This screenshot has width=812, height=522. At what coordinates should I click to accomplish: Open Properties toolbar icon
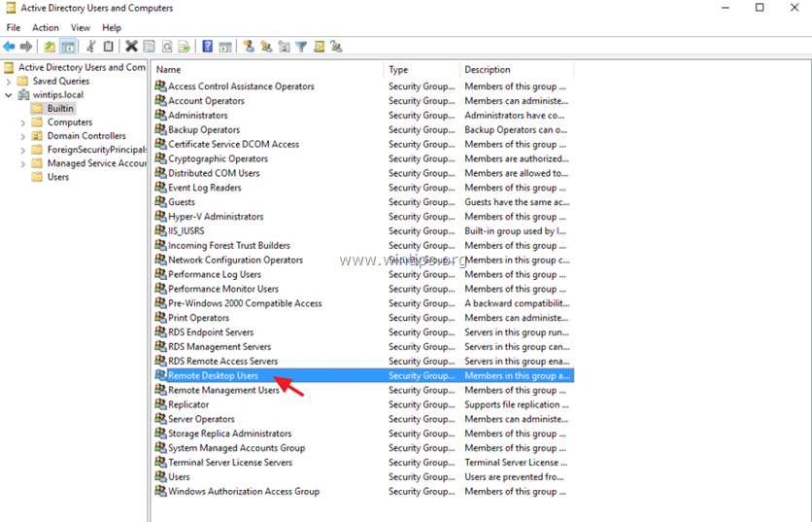150,47
